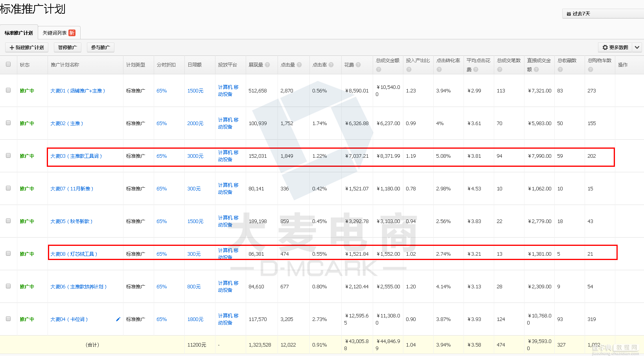The width and height of the screenshot is (644, 356).
Task: Click the 操作 column header
Action: point(623,65)
